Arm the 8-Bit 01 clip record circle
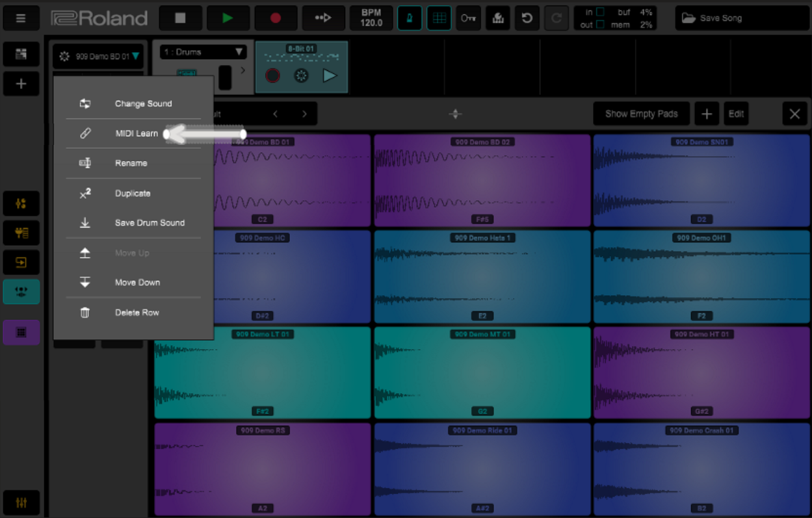This screenshot has width=812, height=518. (272, 75)
